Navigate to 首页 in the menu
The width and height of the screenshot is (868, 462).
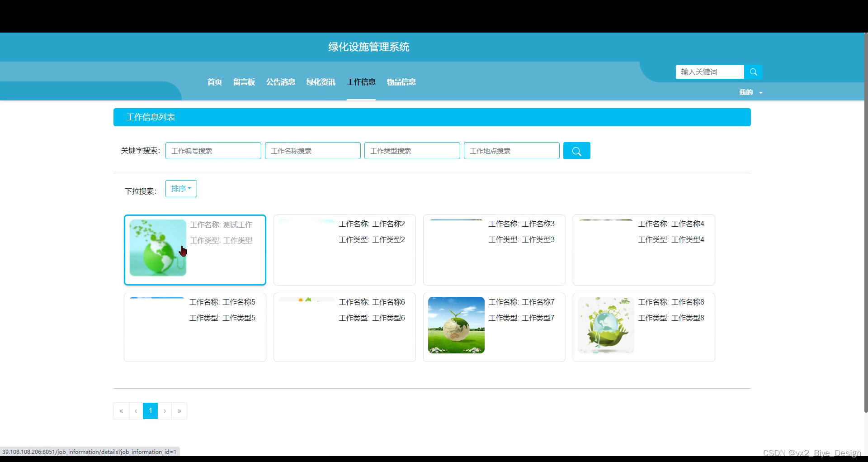214,82
